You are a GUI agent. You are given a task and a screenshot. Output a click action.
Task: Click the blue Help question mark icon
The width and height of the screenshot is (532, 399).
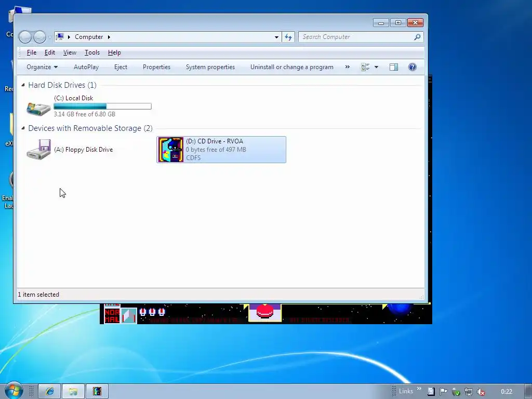412,67
